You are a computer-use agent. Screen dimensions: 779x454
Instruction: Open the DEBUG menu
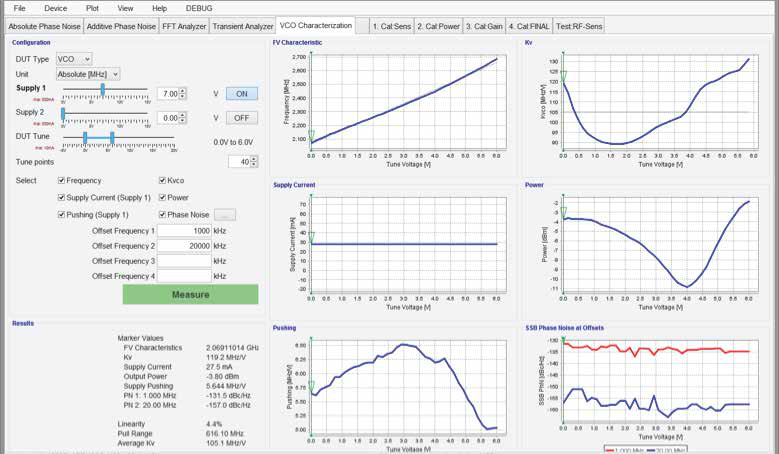199,8
